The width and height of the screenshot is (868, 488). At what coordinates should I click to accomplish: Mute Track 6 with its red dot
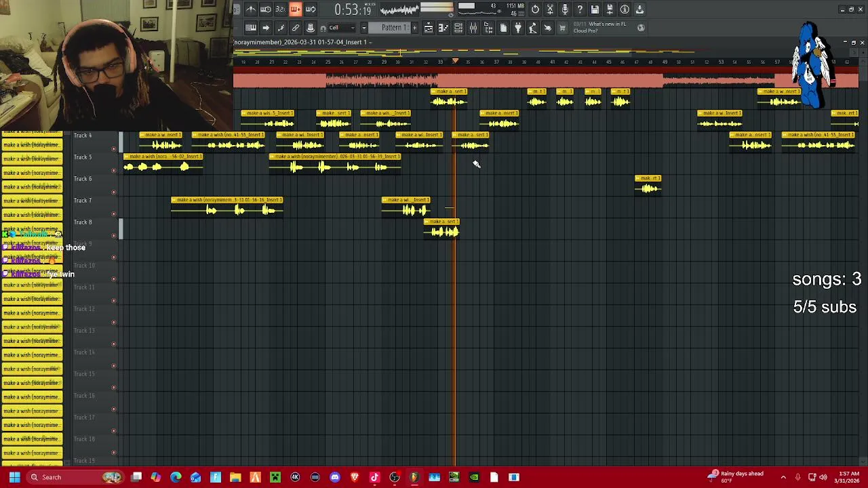tap(113, 192)
